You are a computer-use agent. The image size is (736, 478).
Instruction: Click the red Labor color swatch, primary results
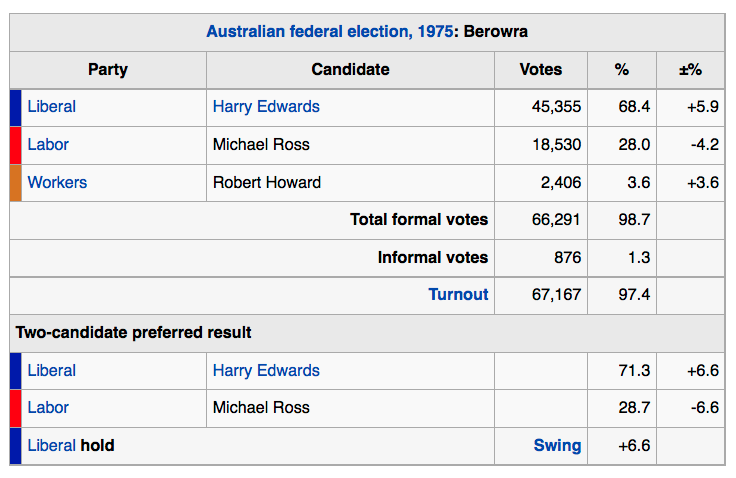[x=15, y=145]
